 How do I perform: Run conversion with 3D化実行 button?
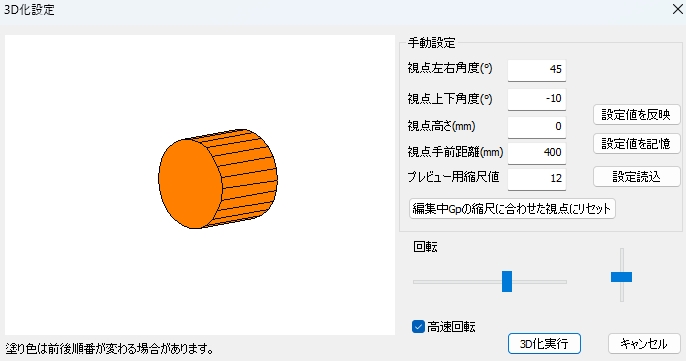pyautogui.click(x=544, y=343)
